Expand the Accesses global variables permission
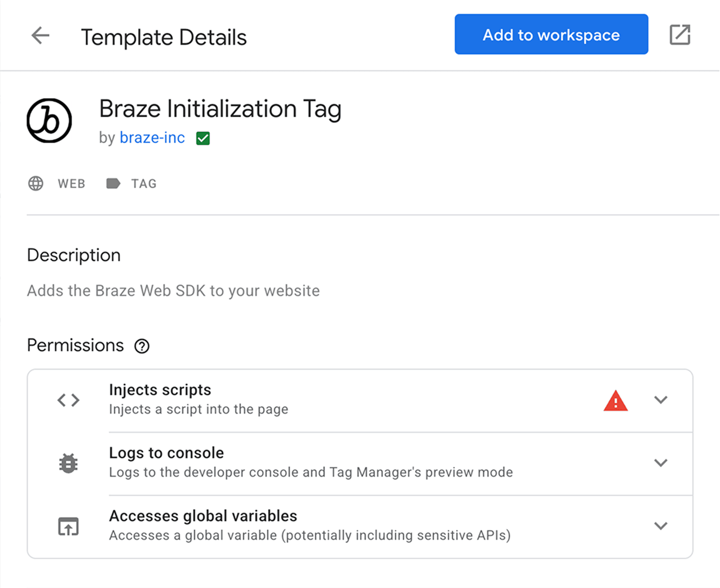This screenshot has width=720, height=588. click(x=660, y=526)
